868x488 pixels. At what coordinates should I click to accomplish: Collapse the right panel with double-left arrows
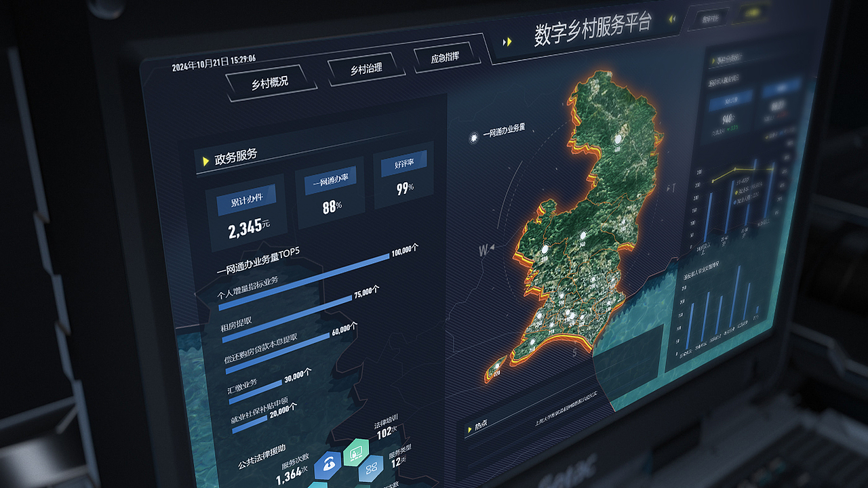pos(672,18)
